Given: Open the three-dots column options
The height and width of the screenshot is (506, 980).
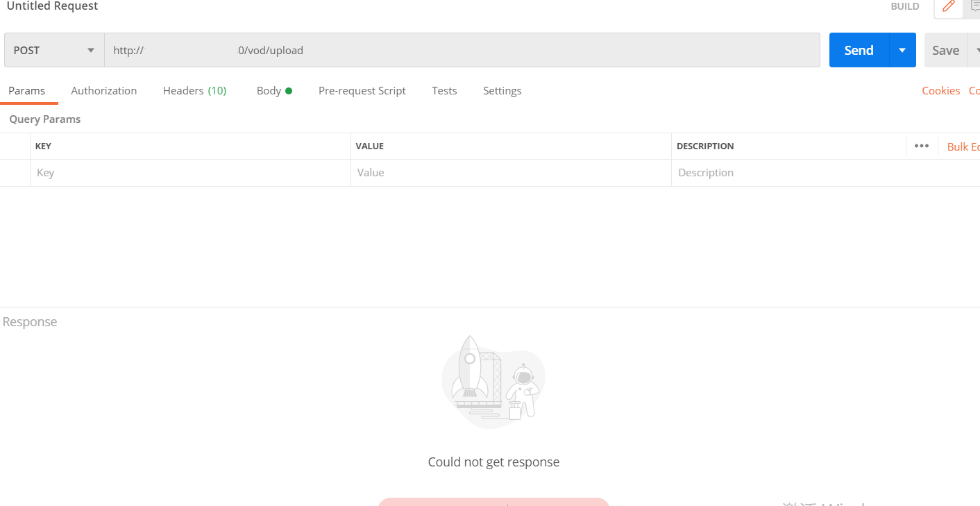Looking at the screenshot, I should [922, 146].
